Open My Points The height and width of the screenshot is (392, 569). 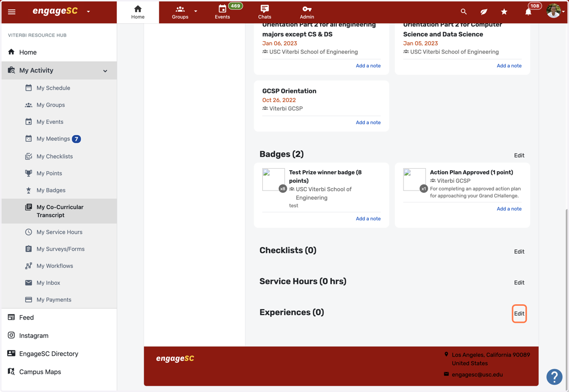pos(49,173)
